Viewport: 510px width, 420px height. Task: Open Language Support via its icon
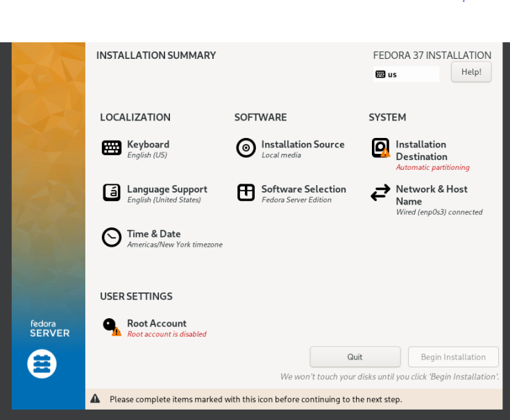coord(111,193)
